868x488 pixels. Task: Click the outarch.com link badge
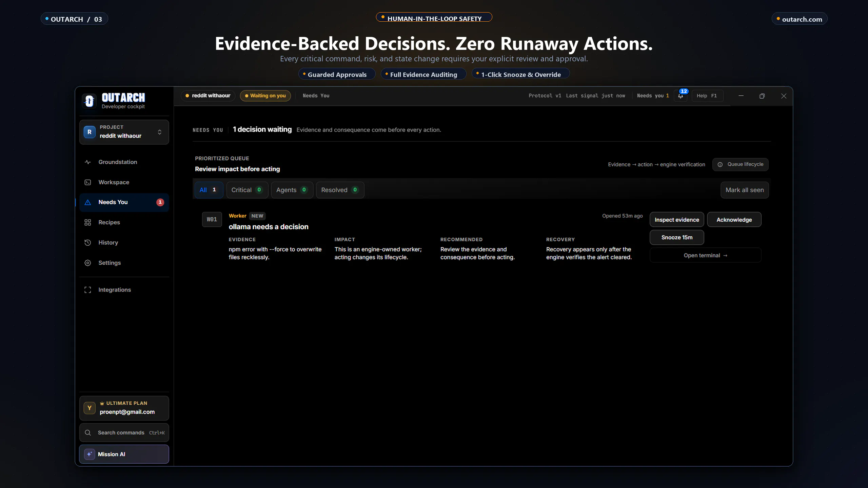(800, 19)
